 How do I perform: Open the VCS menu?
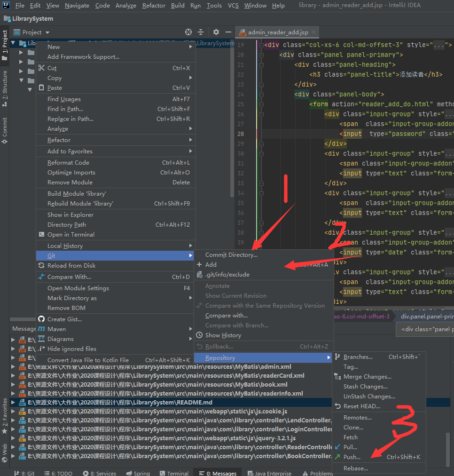pos(233,6)
